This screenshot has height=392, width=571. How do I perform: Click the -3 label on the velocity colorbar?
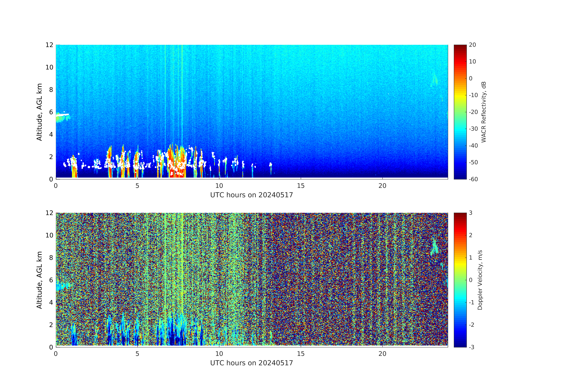click(x=471, y=347)
